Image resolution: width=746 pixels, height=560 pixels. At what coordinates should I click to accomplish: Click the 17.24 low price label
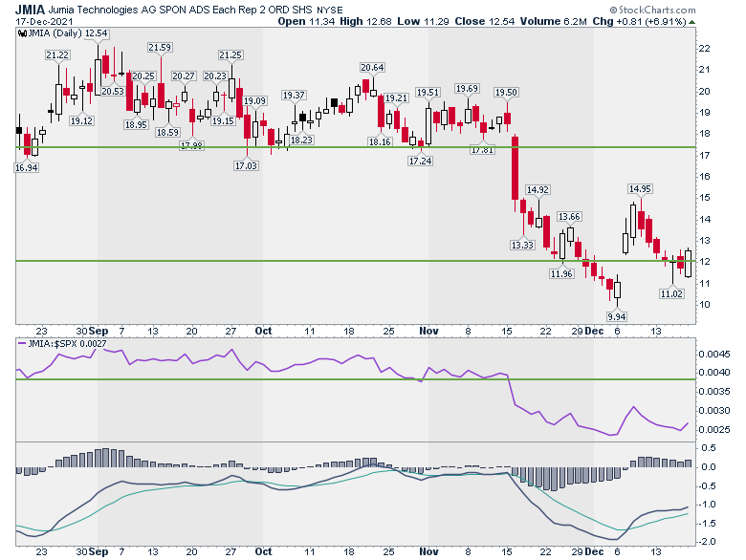coord(420,161)
